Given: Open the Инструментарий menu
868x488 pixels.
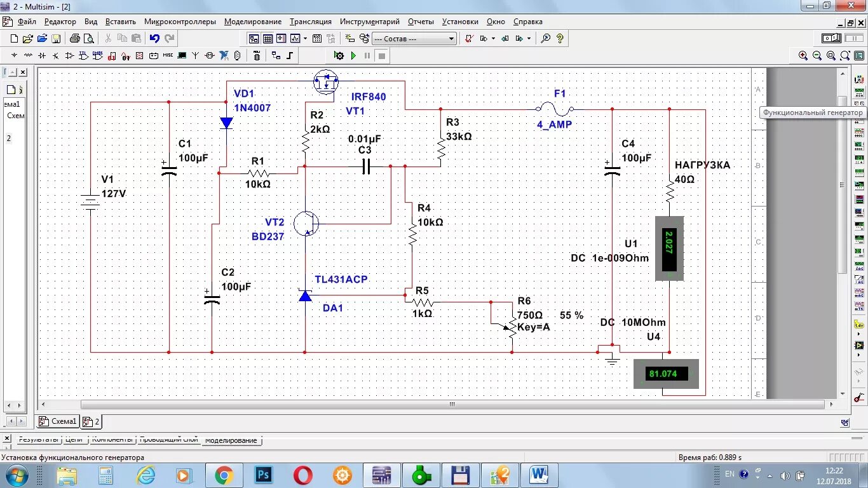Looking at the screenshot, I should [x=369, y=22].
